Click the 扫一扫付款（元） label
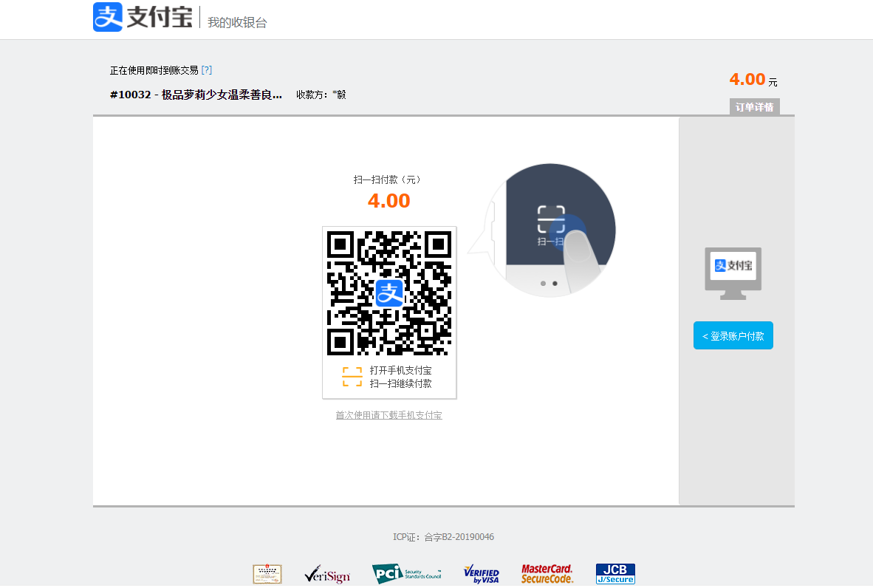This screenshot has width=873, height=588. 388,180
